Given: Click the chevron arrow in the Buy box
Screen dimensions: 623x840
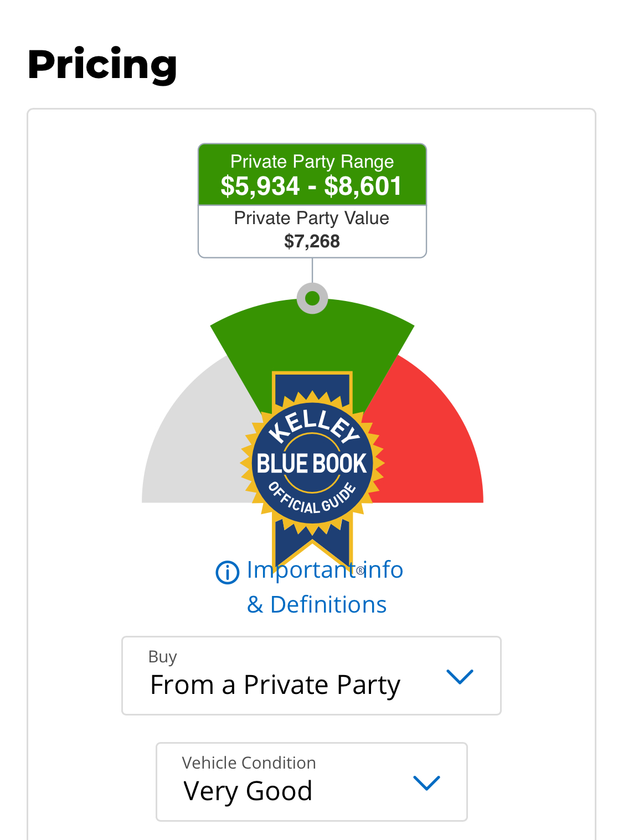Looking at the screenshot, I should click(460, 676).
